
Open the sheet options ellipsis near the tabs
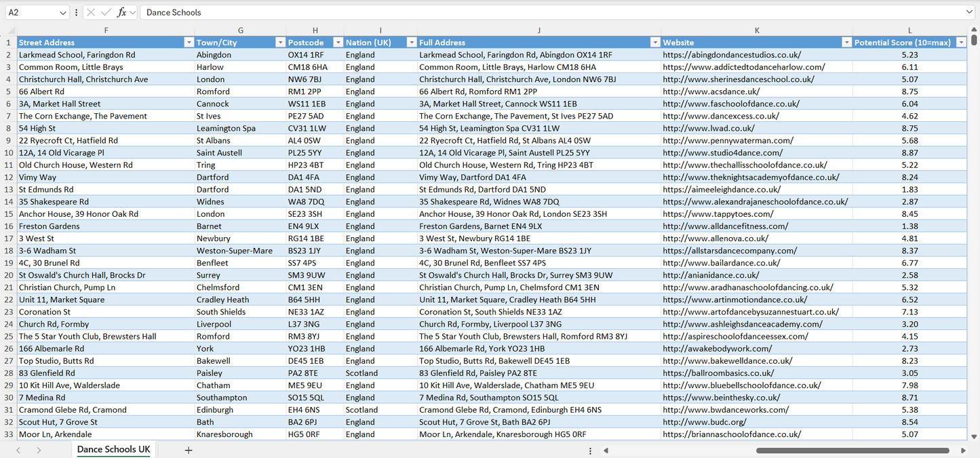(x=589, y=449)
